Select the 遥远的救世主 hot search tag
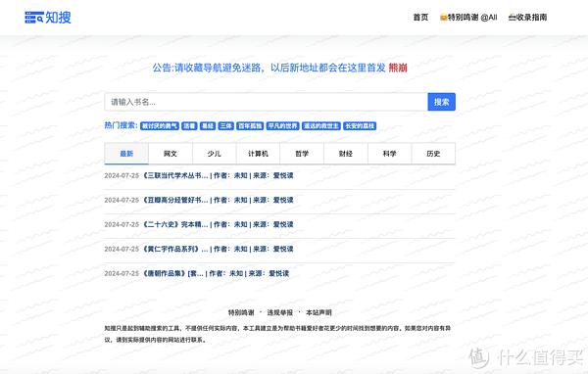This screenshot has height=374, width=588. click(x=321, y=126)
